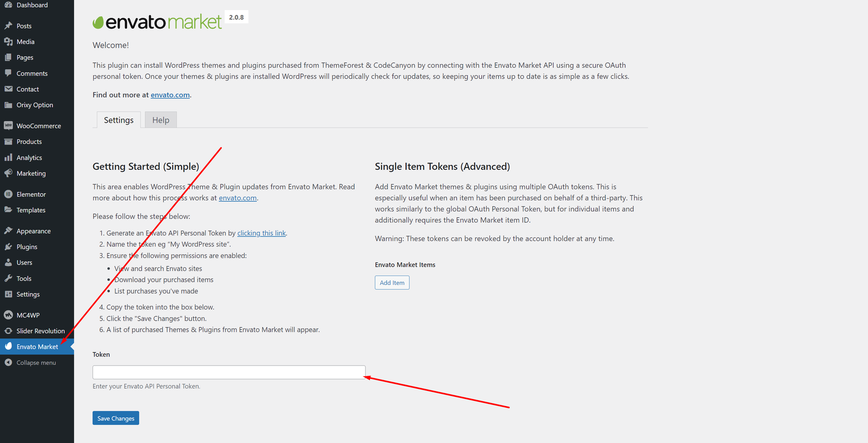Click the Tools wrench icon

[8, 278]
